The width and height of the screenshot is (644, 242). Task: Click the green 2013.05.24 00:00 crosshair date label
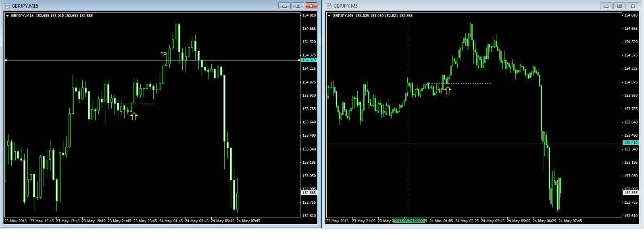pos(409,221)
